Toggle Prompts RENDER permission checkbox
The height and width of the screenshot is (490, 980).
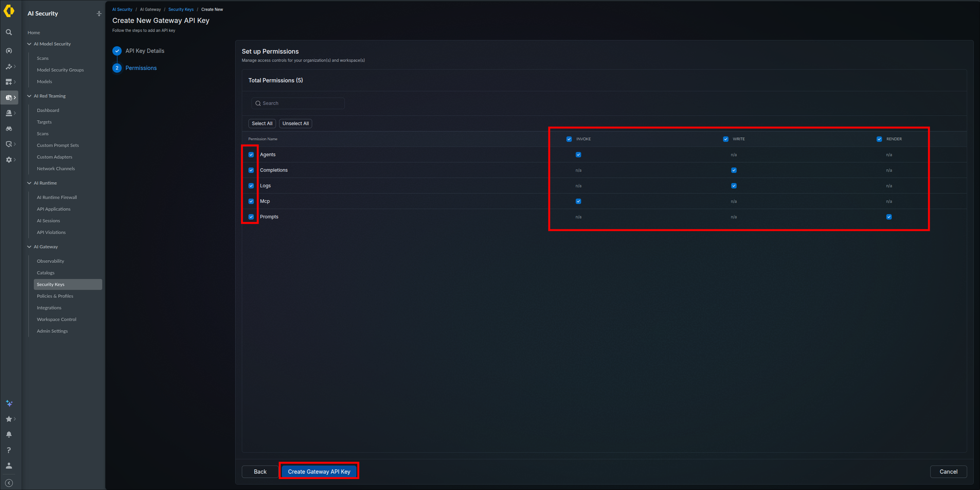(x=889, y=217)
